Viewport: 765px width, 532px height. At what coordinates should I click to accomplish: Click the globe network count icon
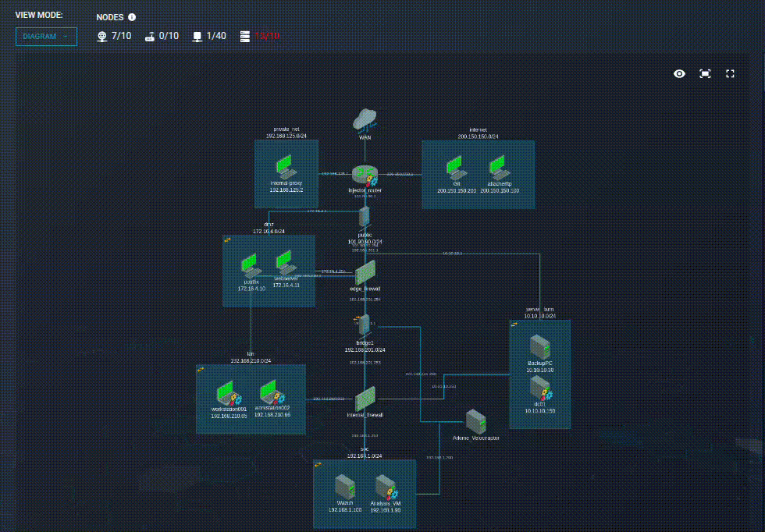(x=102, y=37)
